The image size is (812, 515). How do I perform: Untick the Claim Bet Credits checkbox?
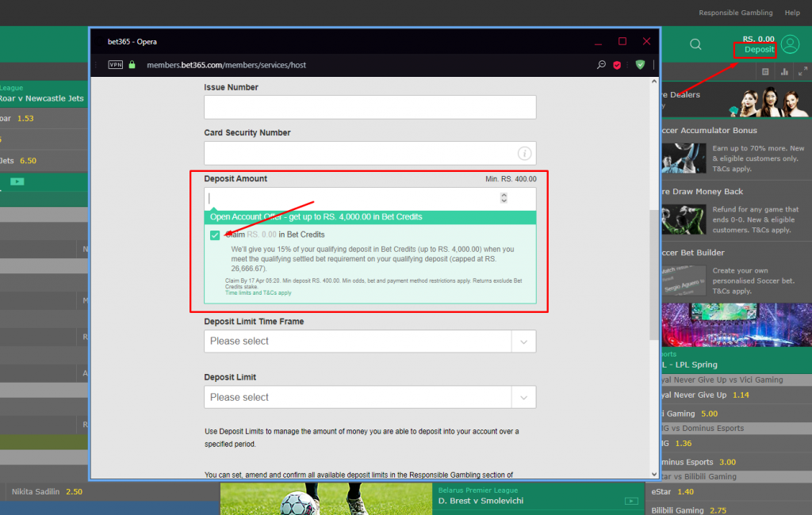point(215,235)
